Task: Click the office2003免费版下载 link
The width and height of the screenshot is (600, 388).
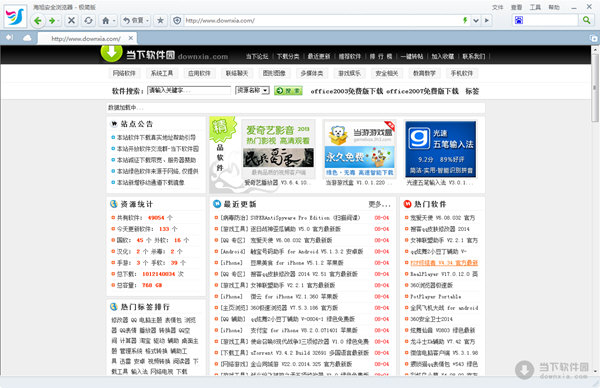Action: point(347,91)
